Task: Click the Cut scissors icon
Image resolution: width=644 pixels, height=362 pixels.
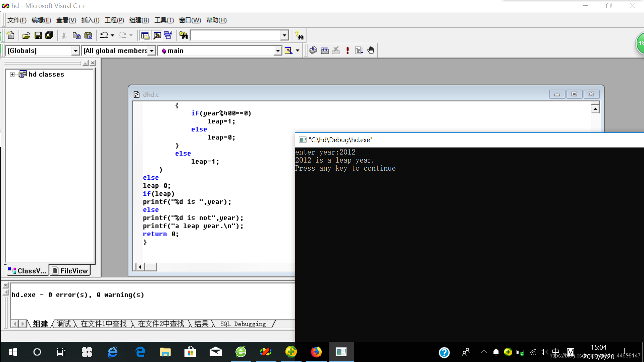Action: pyautogui.click(x=64, y=35)
